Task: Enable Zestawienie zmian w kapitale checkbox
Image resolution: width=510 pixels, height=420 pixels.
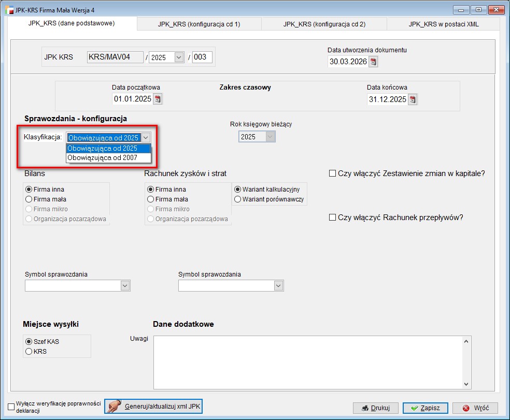Action: 332,173
